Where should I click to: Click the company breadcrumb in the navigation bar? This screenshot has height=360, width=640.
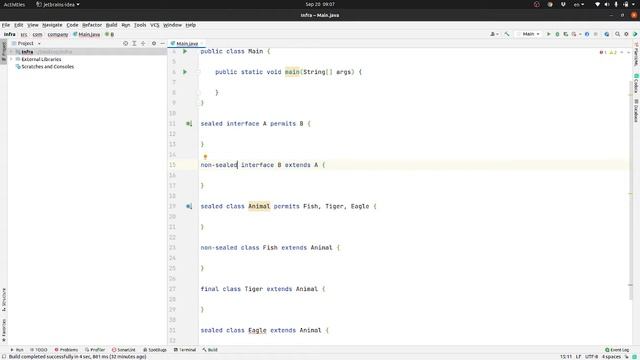(58, 34)
